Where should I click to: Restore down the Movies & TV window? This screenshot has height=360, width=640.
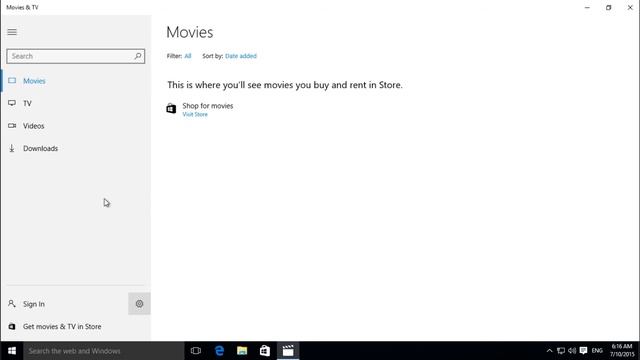click(x=609, y=7)
